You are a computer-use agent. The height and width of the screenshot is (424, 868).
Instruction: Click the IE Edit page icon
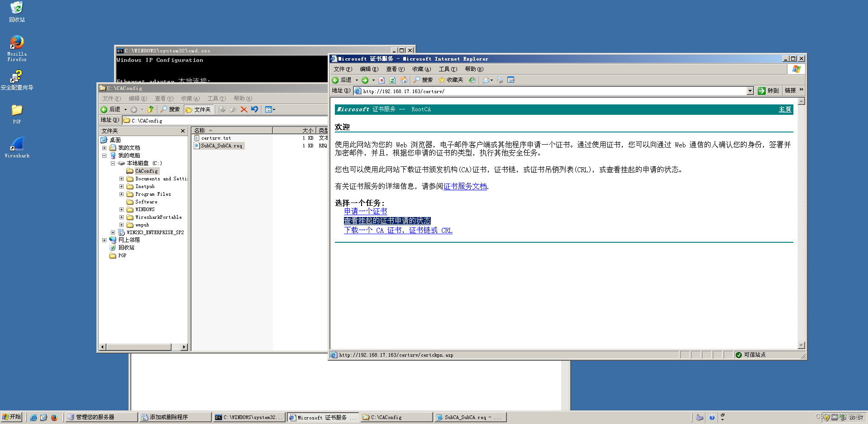click(511, 80)
